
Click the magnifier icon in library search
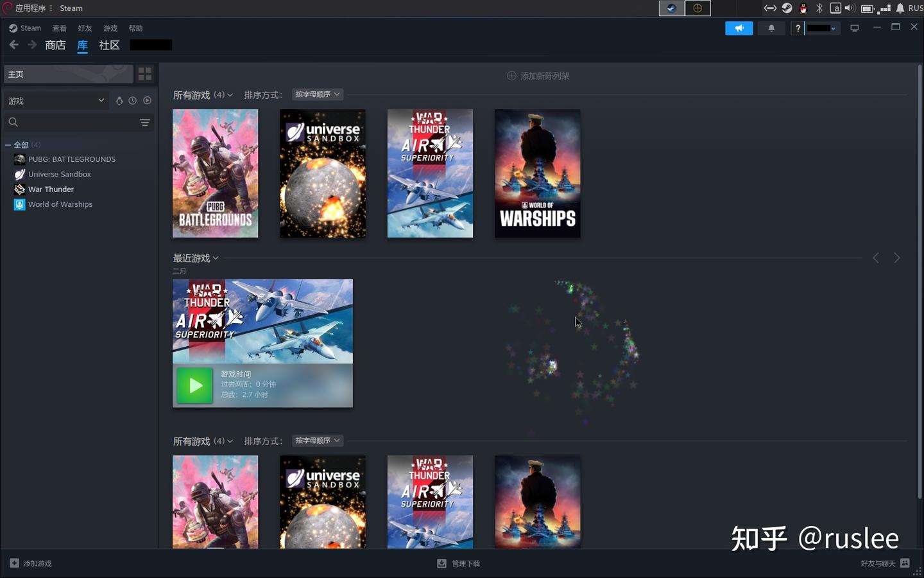pos(13,122)
